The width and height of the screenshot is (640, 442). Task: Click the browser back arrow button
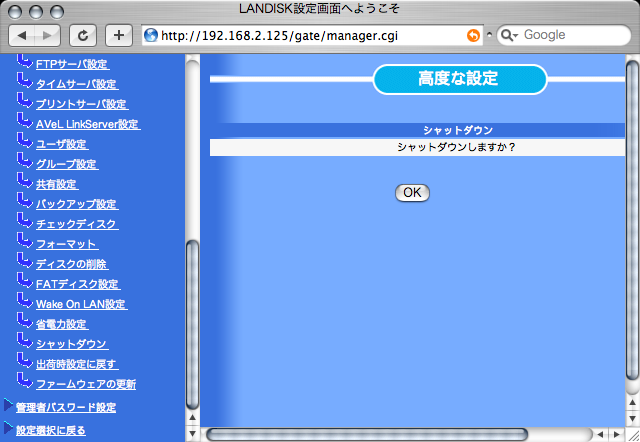click(22, 36)
